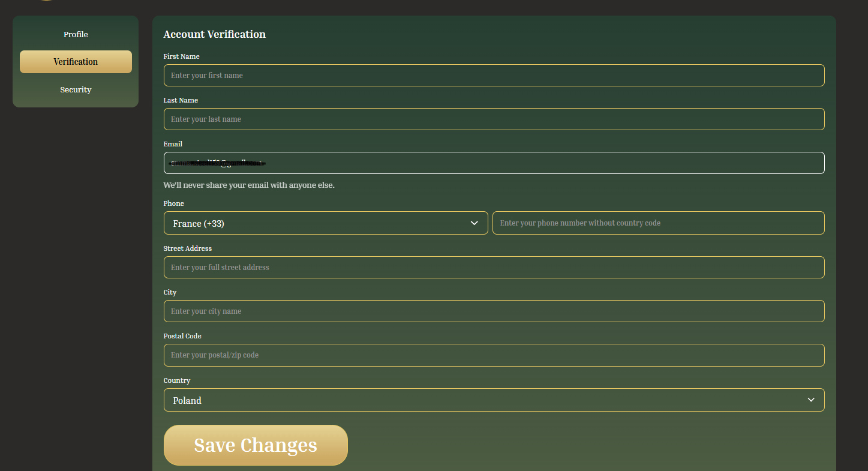Image resolution: width=868 pixels, height=471 pixels.
Task: Open the Profile section in sidebar
Action: pos(76,35)
